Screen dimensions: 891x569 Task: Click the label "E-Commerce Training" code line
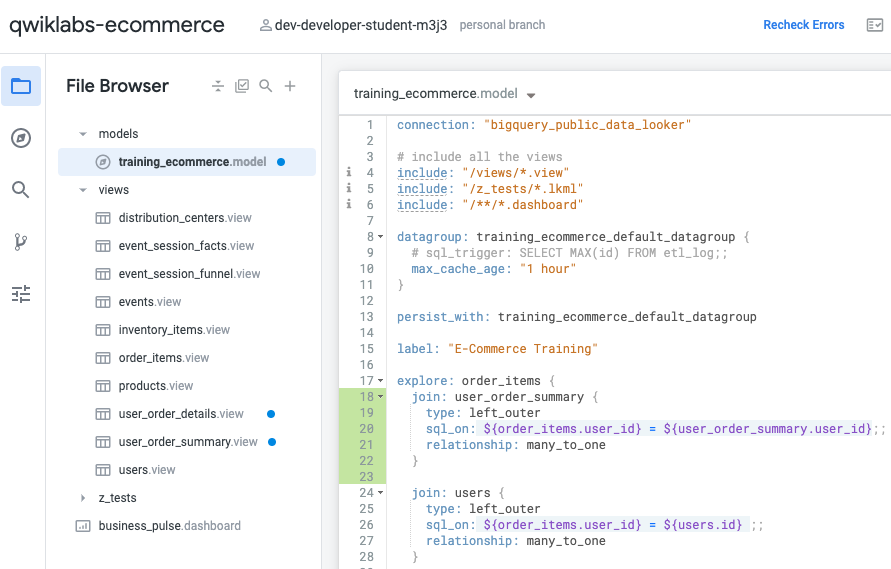pos(497,348)
